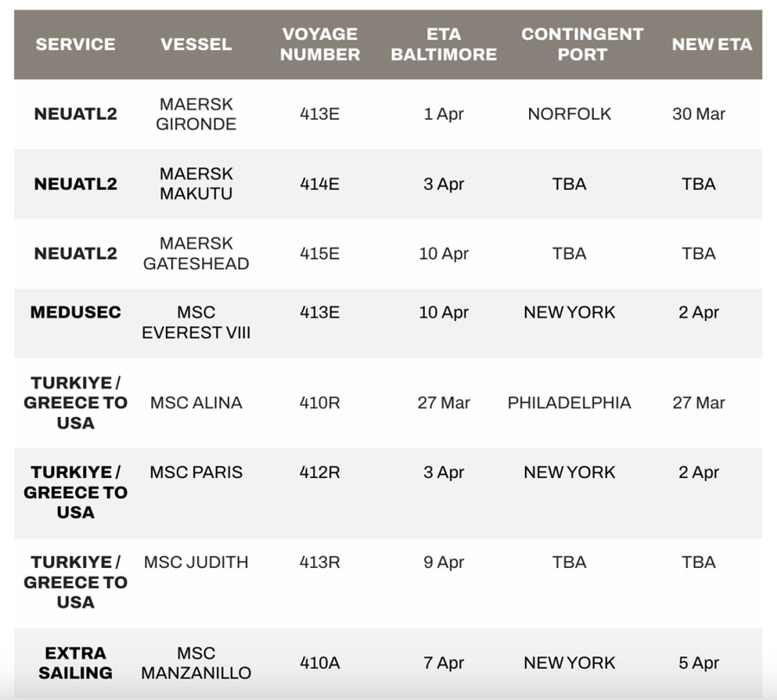Select the MSC EVEREST VIII vessel cell

pos(196,323)
